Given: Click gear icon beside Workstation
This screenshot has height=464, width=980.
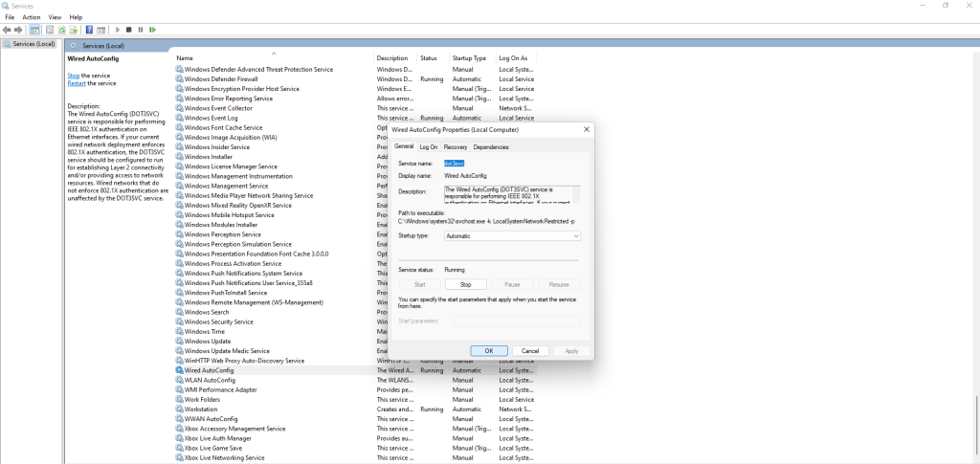Looking at the screenshot, I should click(x=179, y=409).
